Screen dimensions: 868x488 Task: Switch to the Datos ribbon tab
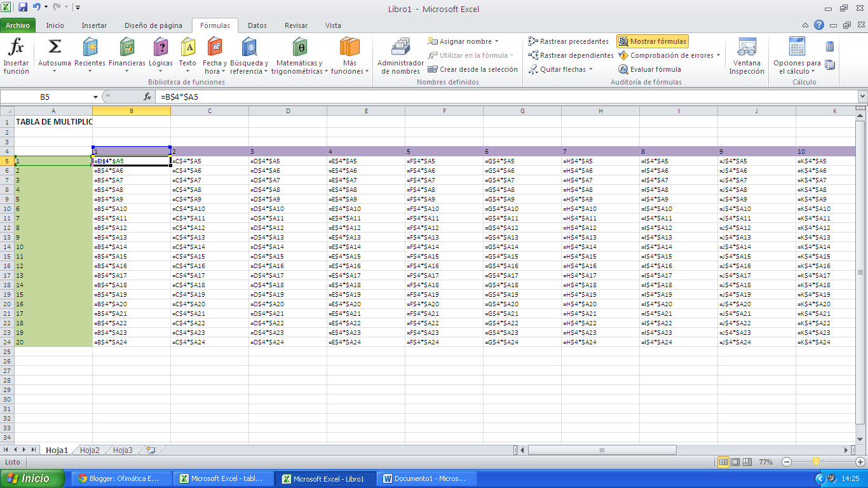click(x=257, y=25)
